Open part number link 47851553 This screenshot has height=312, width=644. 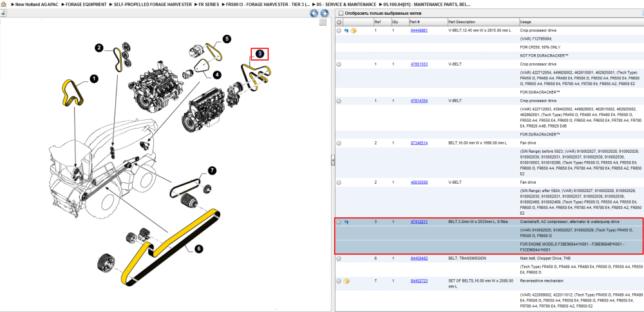[419, 64]
